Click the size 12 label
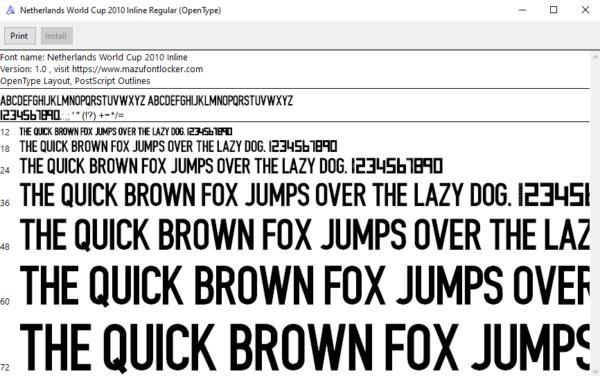600x376 pixels. pos(5,133)
